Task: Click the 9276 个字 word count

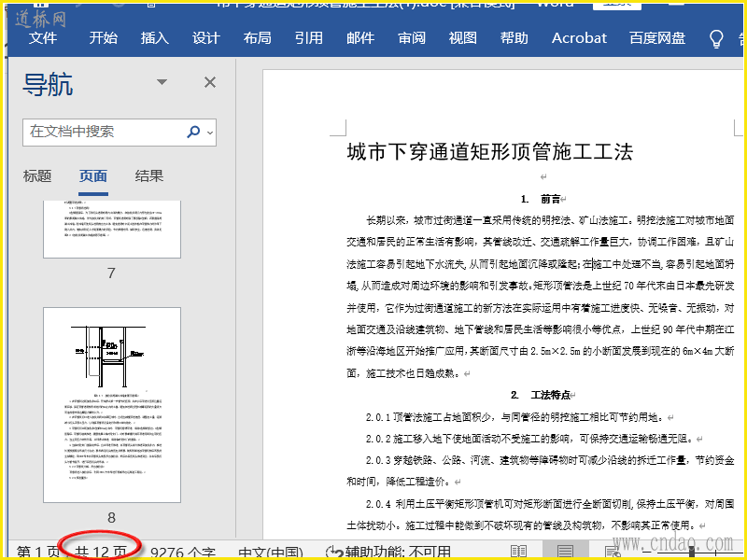Action: tap(183, 553)
